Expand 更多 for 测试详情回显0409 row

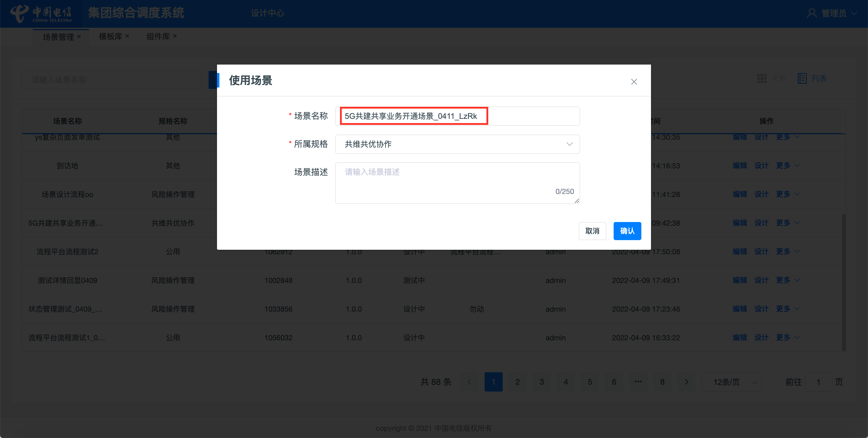(x=788, y=280)
